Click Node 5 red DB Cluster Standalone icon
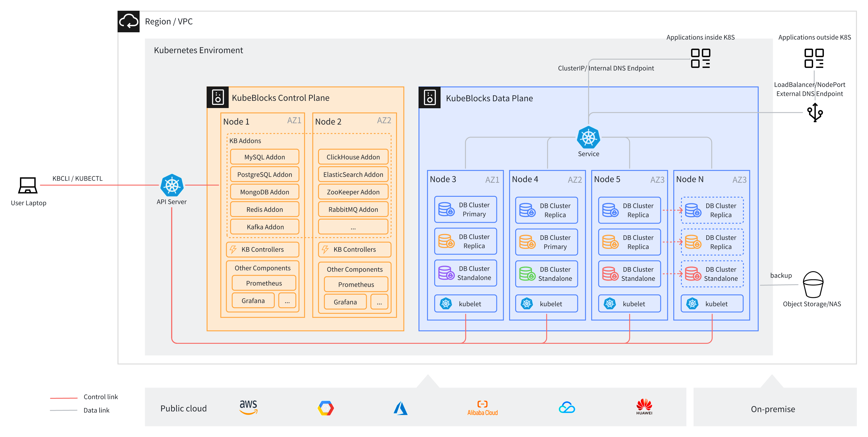 [610, 273]
